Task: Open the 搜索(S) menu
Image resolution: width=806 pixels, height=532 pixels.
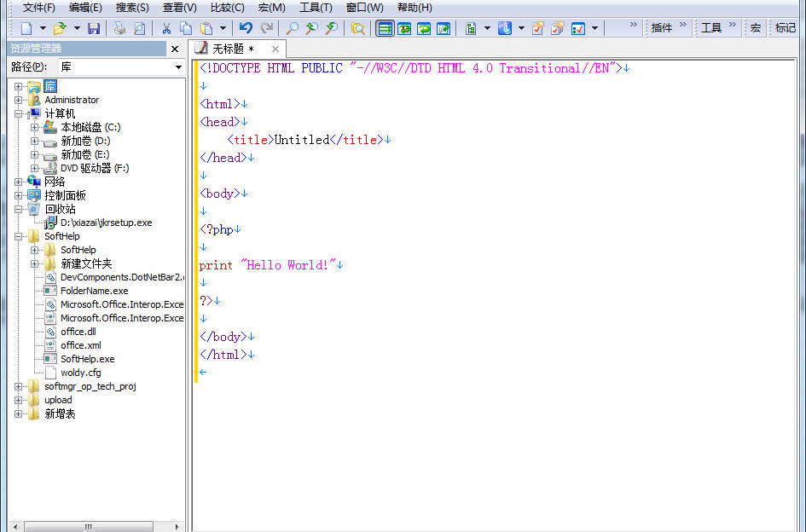Action: (x=131, y=8)
